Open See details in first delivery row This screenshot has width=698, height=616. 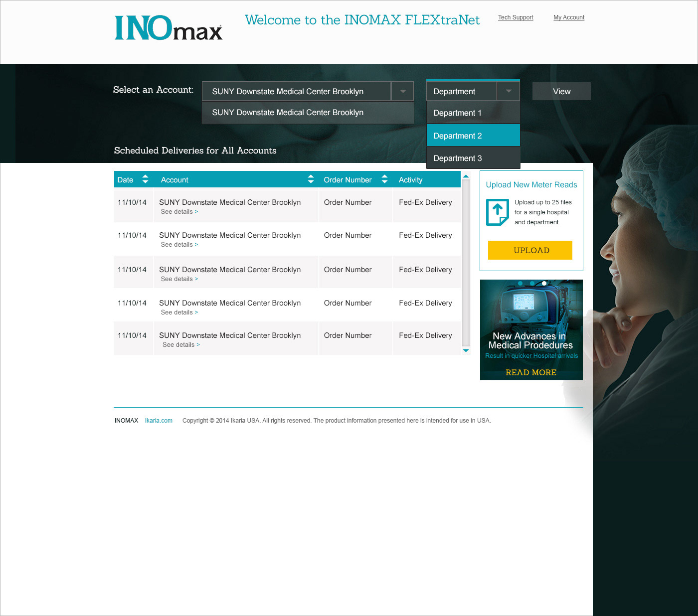point(179,212)
